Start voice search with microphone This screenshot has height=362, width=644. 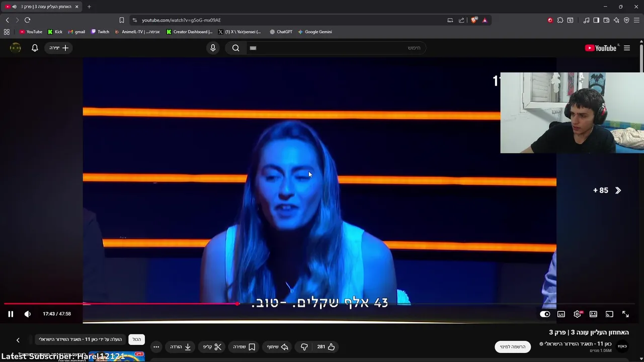[x=213, y=48]
